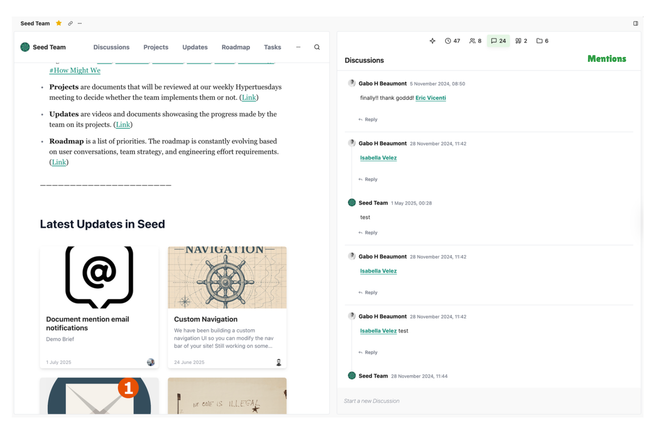The image size is (650, 423).
Task: Open the Eric Vicenti mention link
Action: pyautogui.click(x=431, y=98)
